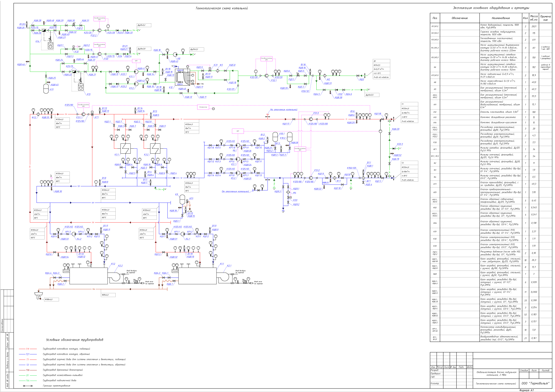Select the K1.2 boiler rectangle
This screenshot has height=392, width=555.
pos(89,276)
